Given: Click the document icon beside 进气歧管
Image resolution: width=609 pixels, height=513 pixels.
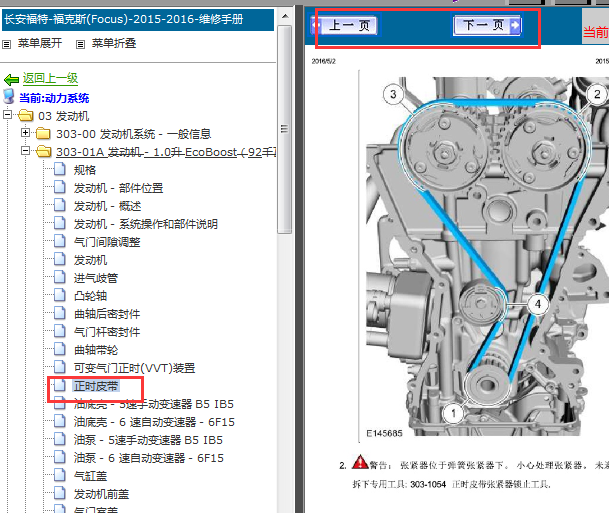Looking at the screenshot, I should (59, 277).
